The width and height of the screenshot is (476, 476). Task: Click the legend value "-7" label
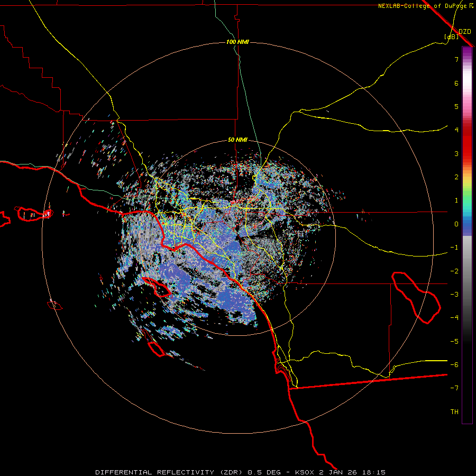click(454, 388)
